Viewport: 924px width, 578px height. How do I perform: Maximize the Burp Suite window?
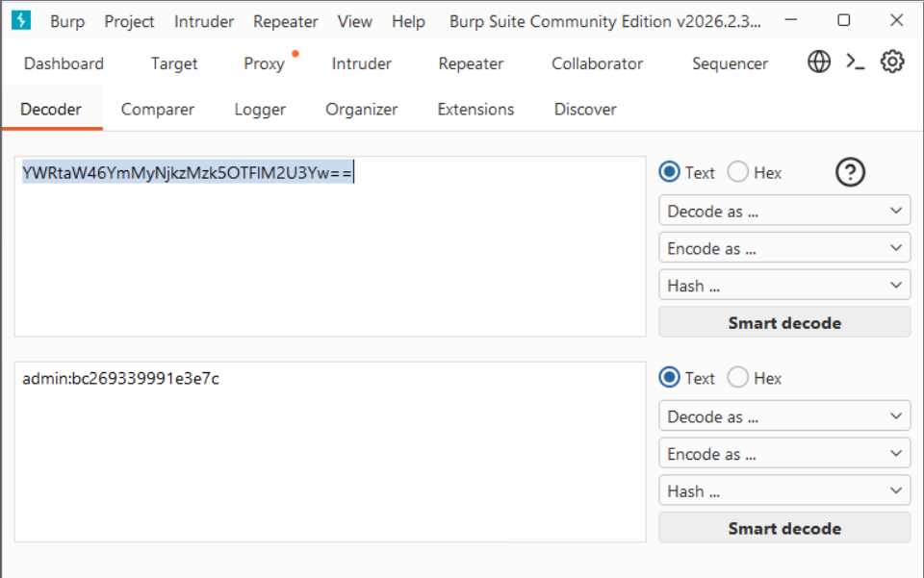844,20
